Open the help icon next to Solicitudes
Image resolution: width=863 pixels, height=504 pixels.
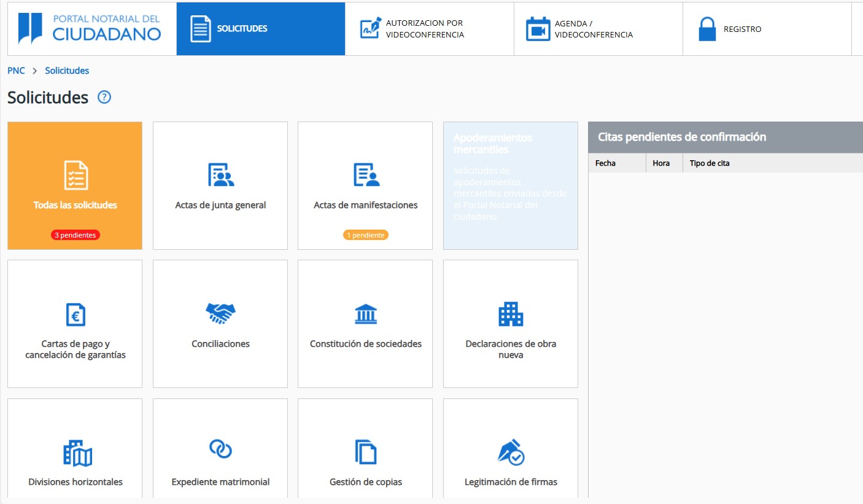(104, 97)
